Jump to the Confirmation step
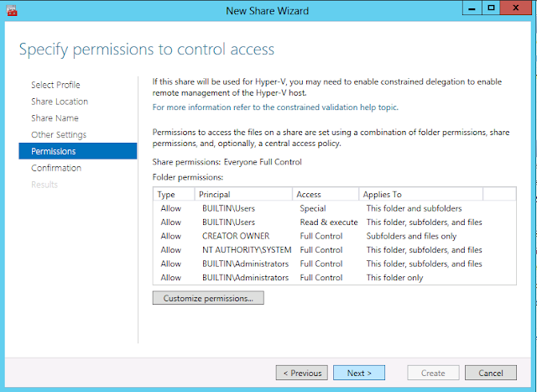The image size is (537, 392). pyautogui.click(x=56, y=168)
